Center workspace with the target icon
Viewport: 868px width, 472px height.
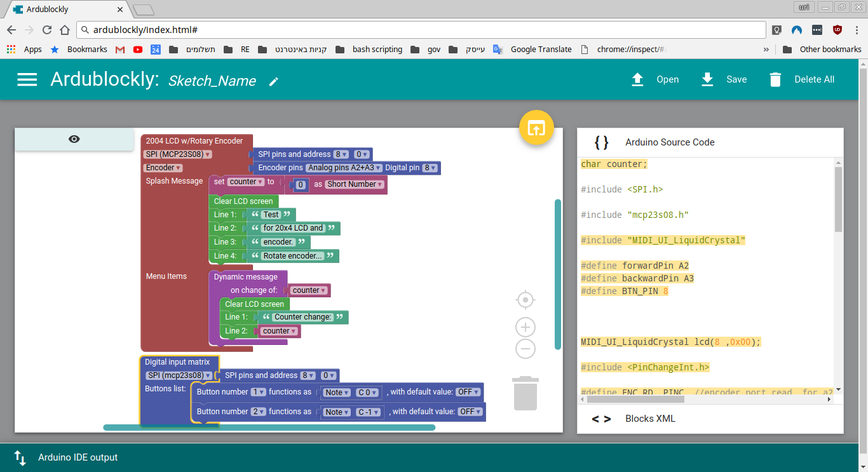pyautogui.click(x=525, y=300)
